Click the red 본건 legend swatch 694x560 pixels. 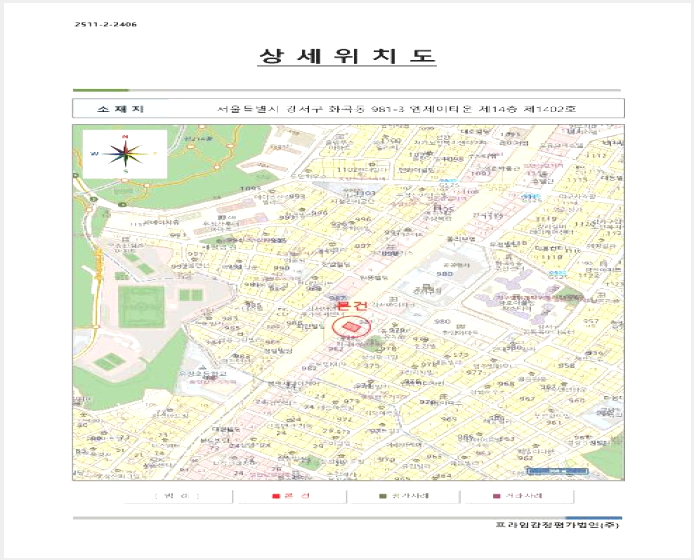pos(276,496)
